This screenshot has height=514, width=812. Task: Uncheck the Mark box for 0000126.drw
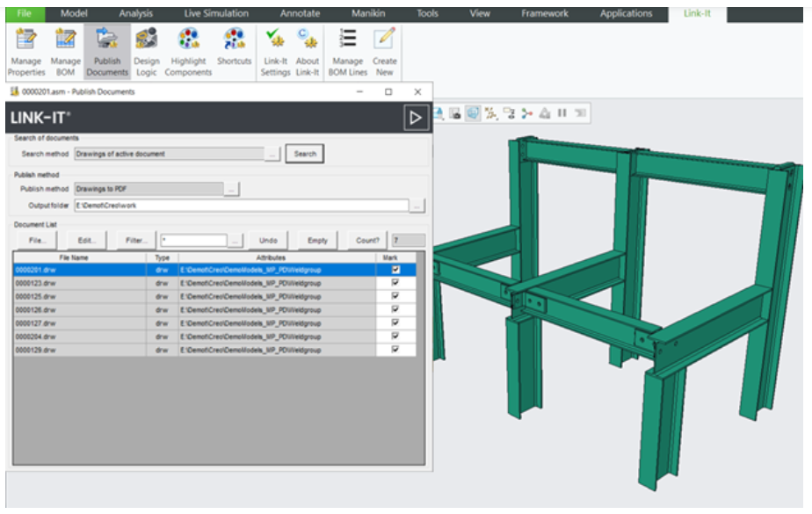(395, 309)
